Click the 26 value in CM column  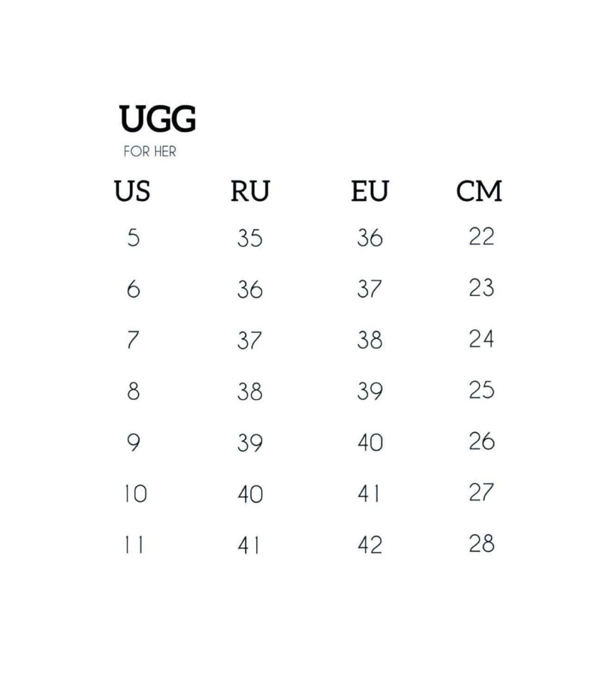point(482,441)
